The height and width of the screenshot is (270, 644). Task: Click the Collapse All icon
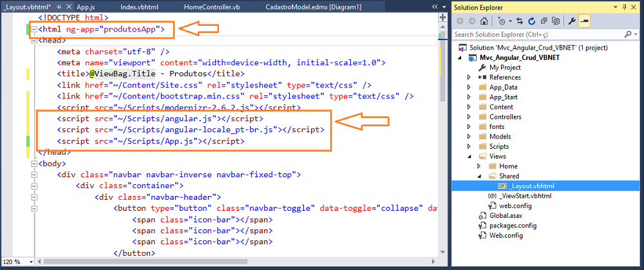544,21
